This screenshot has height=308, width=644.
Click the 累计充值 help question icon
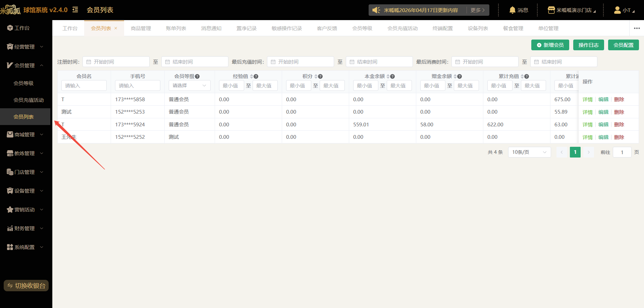pos(527,76)
